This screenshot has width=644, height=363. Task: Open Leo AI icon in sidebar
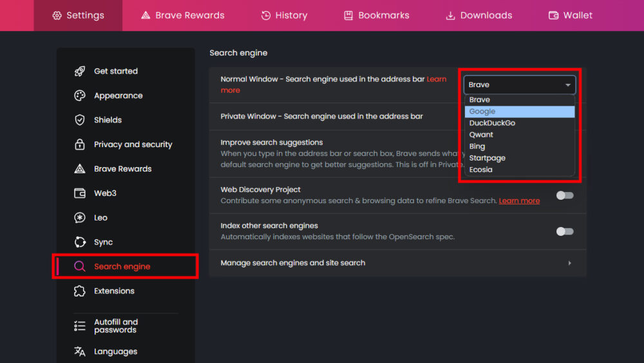[x=80, y=218]
